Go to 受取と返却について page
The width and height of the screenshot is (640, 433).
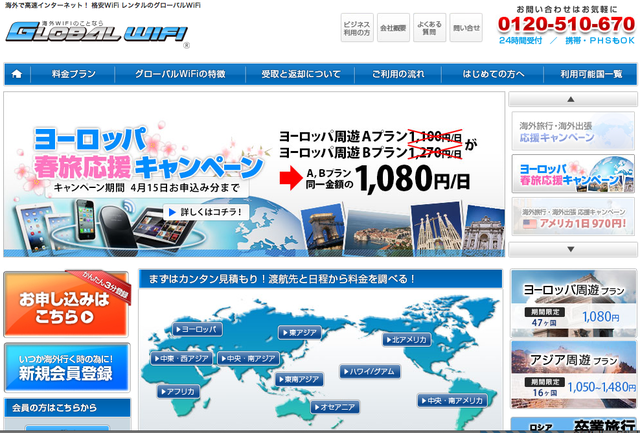pos(300,74)
